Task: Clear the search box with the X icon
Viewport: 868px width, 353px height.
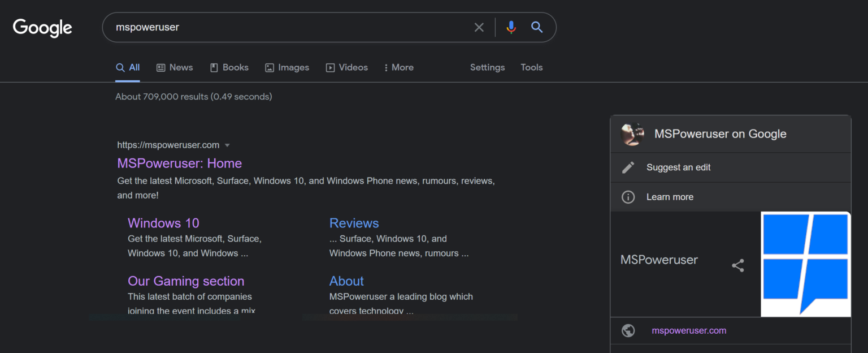Action: [x=479, y=27]
